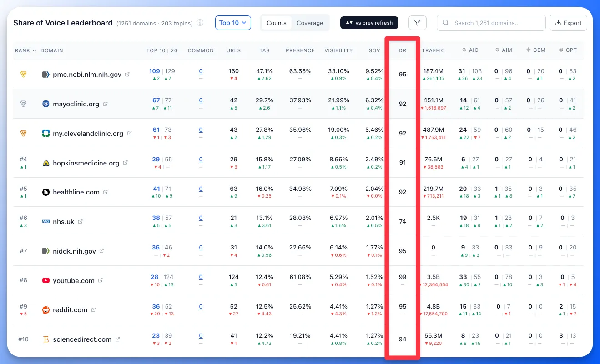Sort by COMMON column header
This screenshot has width=600, height=364.
[201, 50]
